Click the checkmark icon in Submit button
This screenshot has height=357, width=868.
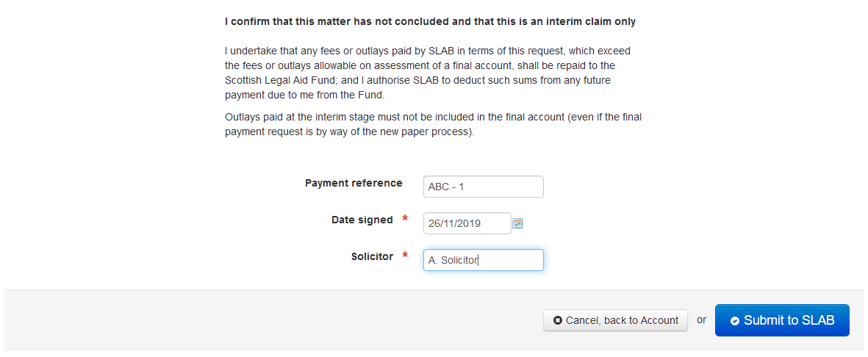click(x=734, y=321)
